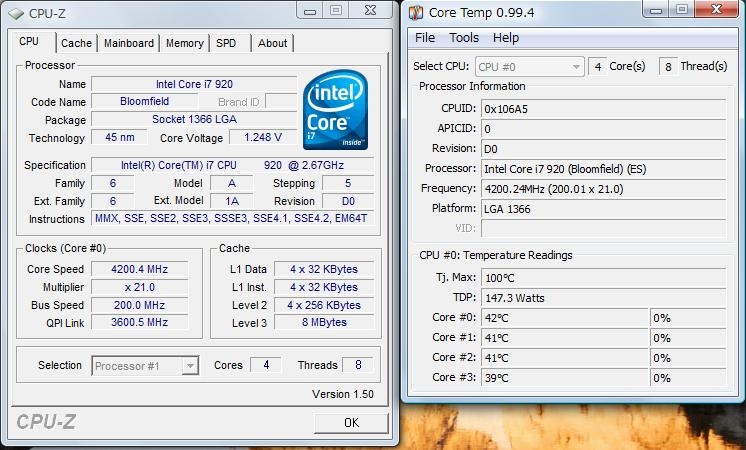This screenshot has height=450, width=746.
Task: Minimize the Core Temp window
Action: (x=656, y=10)
